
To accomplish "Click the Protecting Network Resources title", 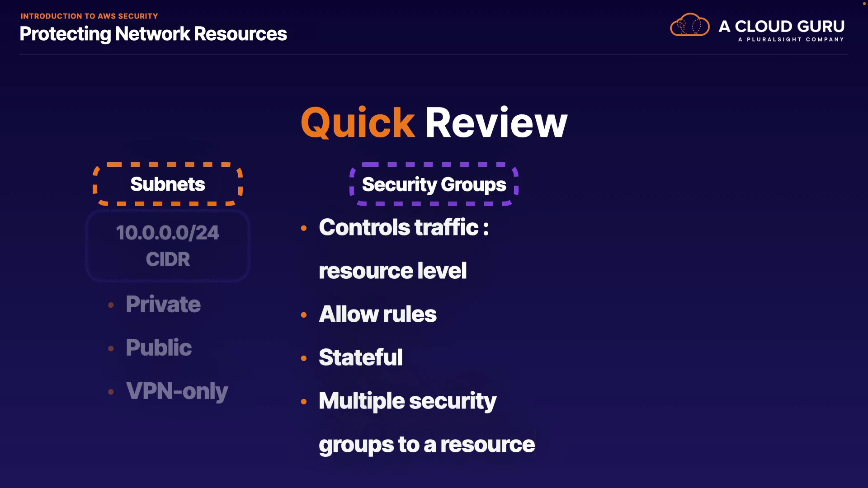I will pyautogui.click(x=153, y=34).
